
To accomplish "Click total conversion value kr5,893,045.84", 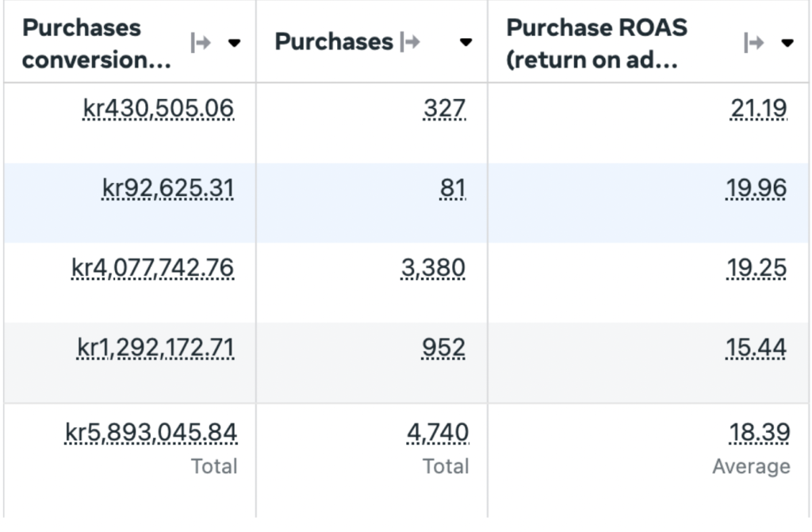I will click(151, 433).
